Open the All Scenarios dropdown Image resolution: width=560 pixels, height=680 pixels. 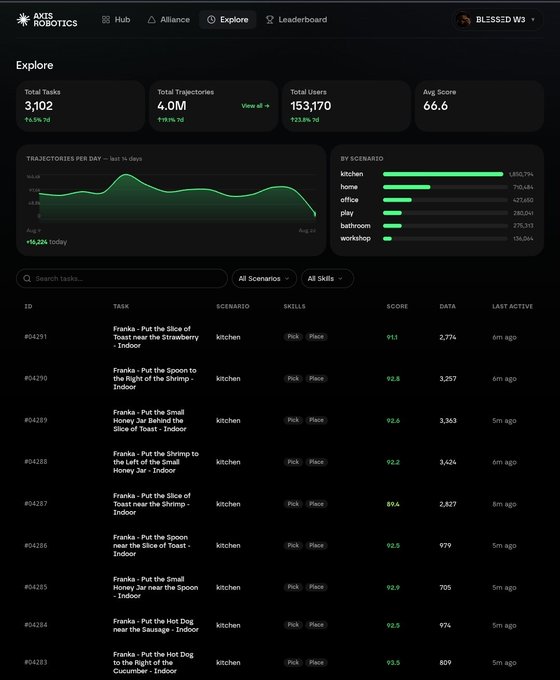[x=264, y=278]
